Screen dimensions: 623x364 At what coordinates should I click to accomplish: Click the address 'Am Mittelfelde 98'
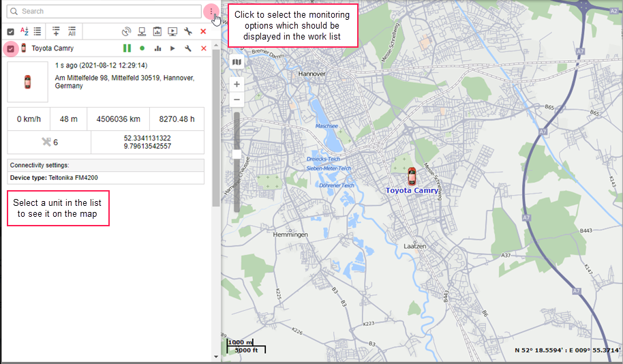[81, 78]
